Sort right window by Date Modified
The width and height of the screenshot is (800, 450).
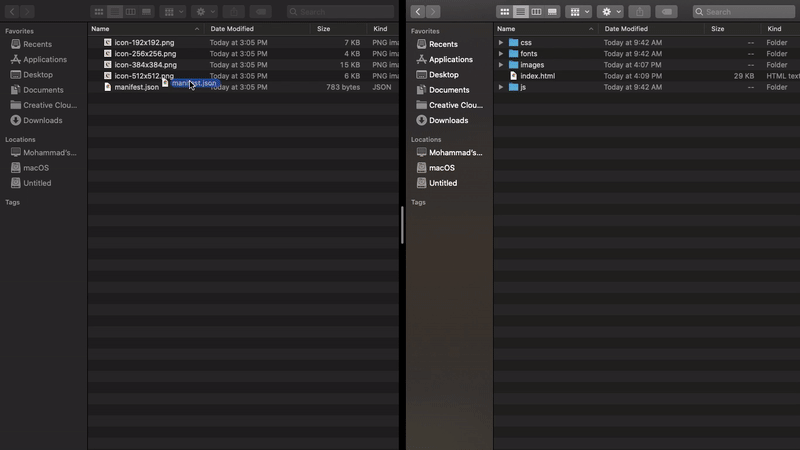(x=652, y=29)
